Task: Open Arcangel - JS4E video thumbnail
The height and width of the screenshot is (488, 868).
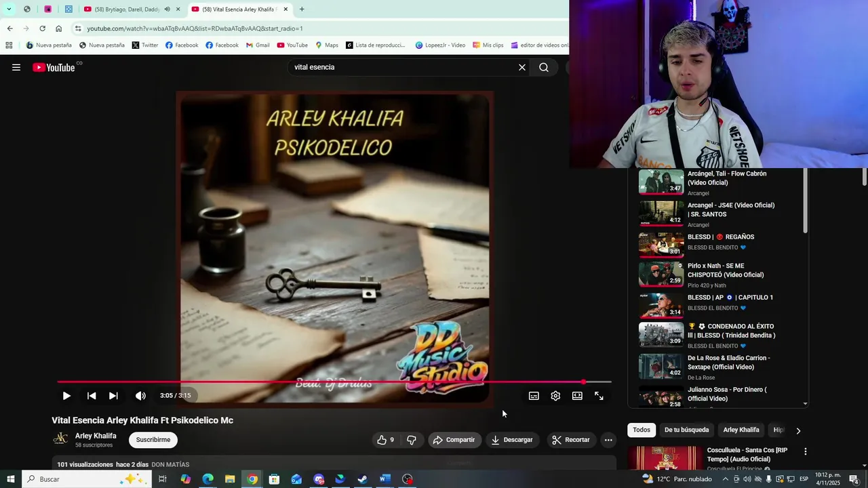Action: (661, 213)
